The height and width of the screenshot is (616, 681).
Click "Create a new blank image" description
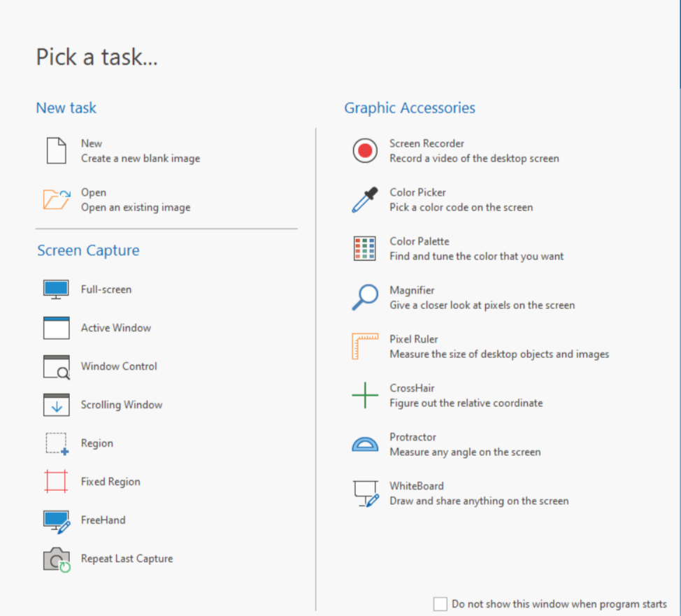[x=141, y=159]
